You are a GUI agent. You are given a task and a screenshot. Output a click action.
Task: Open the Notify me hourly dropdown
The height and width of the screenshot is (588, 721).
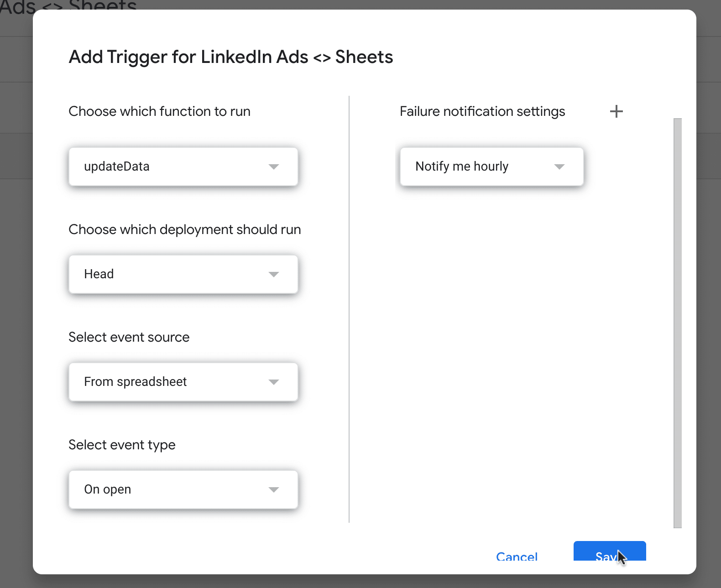click(491, 167)
